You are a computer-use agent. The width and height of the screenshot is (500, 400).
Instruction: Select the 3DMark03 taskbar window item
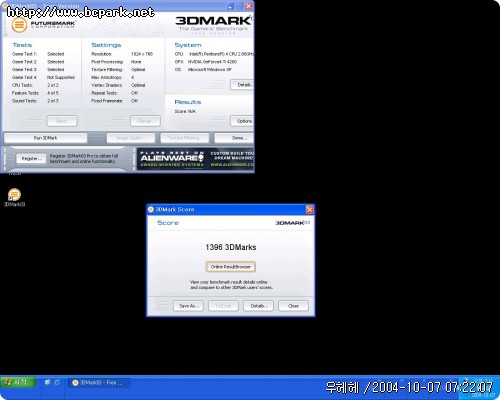pyautogui.click(x=98, y=383)
